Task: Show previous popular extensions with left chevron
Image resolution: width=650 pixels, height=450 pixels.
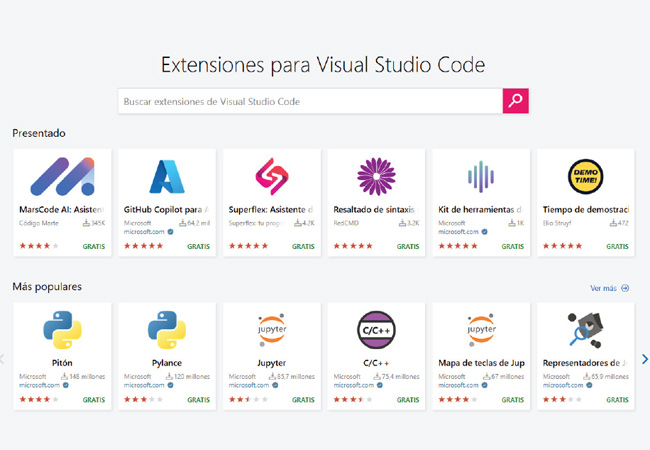Action: [2, 359]
